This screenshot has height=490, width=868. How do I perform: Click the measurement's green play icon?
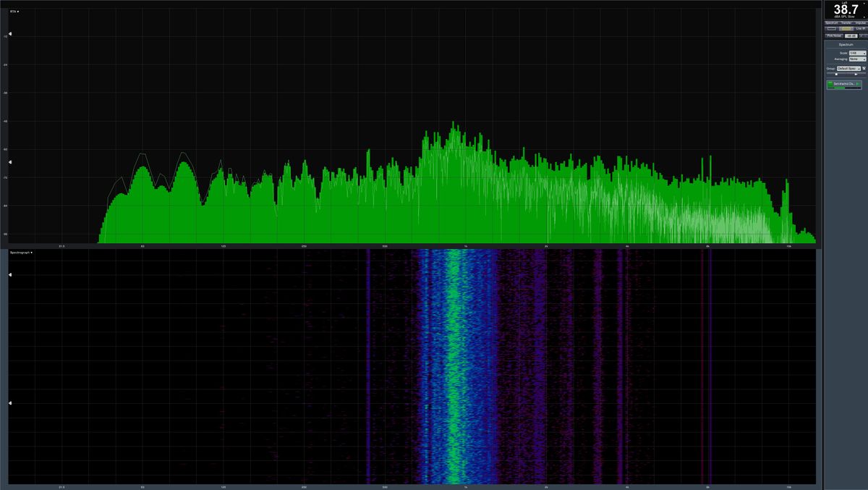click(x=858, y=84)
